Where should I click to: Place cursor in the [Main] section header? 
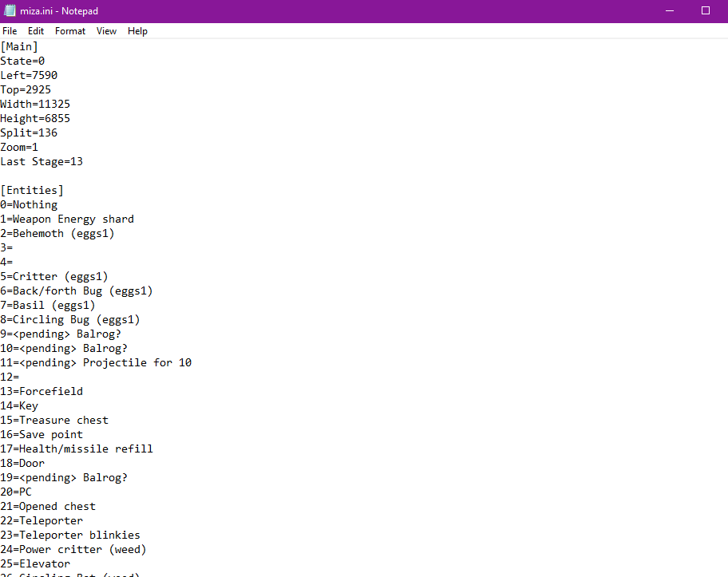(19, 46)
